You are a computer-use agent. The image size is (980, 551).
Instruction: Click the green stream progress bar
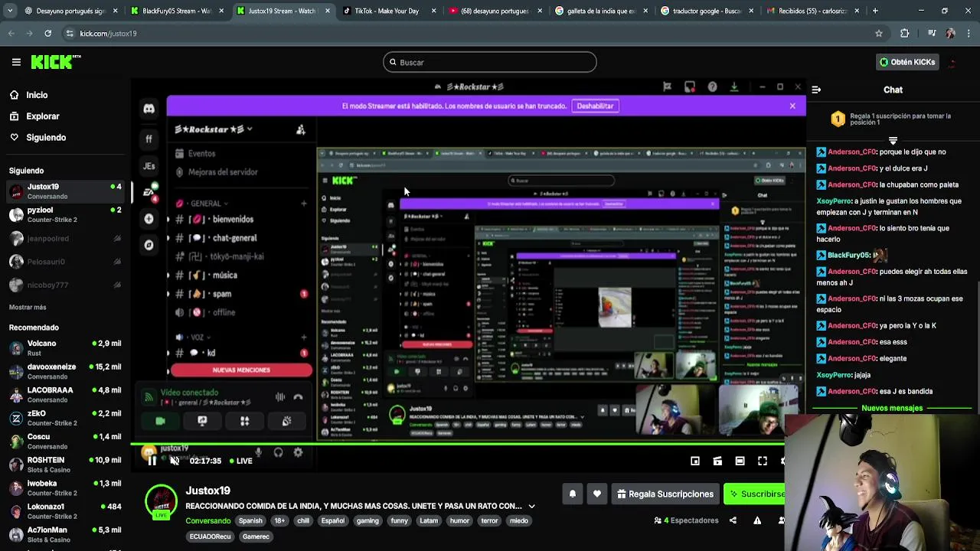(458, 445)
